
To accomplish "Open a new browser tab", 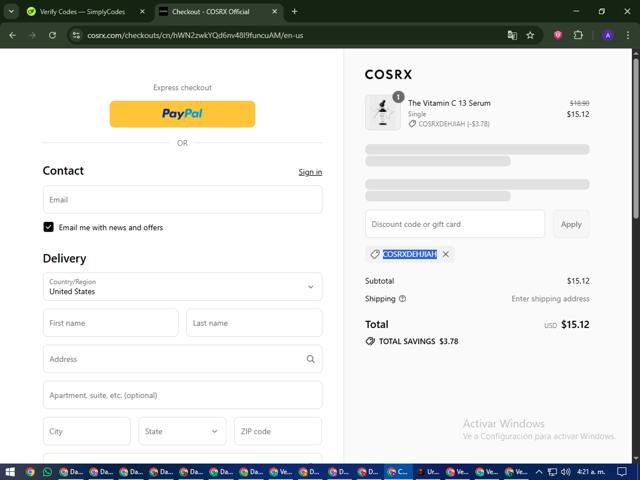I will pyautogui.click(x=294, y=11).
